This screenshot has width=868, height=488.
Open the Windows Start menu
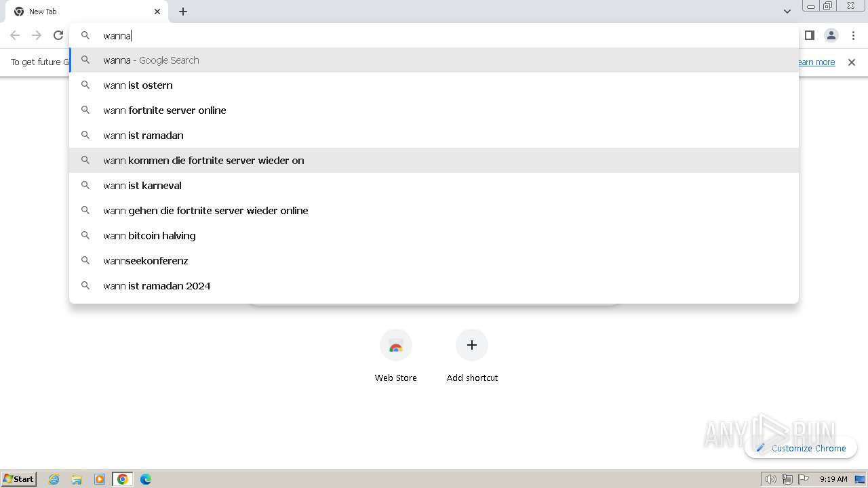tap(19, 479)
